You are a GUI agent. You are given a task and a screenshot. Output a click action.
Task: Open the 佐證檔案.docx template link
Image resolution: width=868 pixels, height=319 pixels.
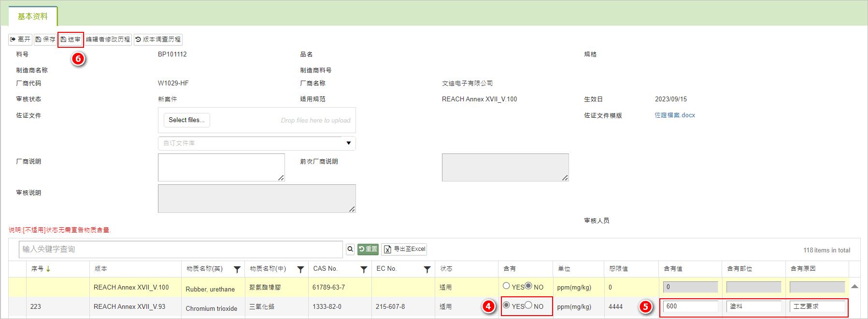(675, 115)
